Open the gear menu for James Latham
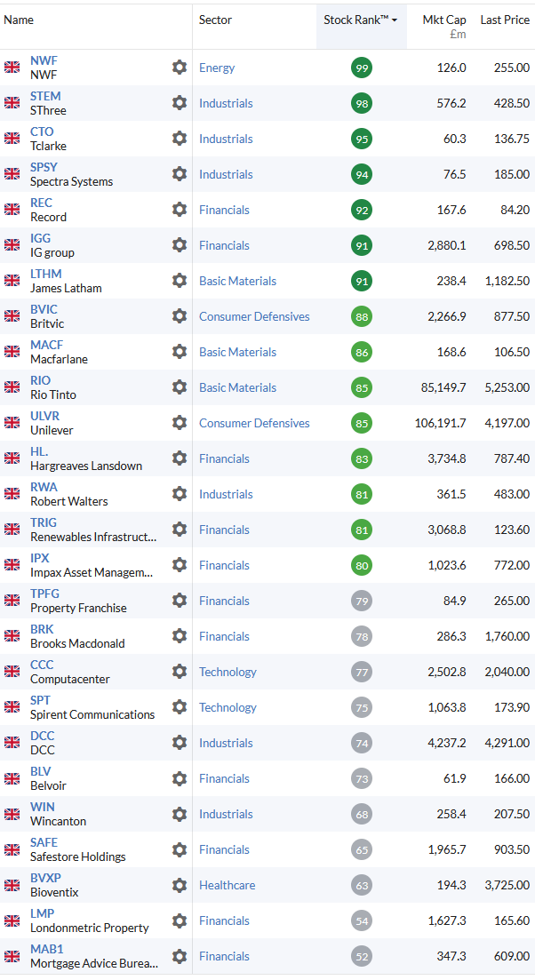This screenshot has width=535, height=980. (x=180, y=281)
